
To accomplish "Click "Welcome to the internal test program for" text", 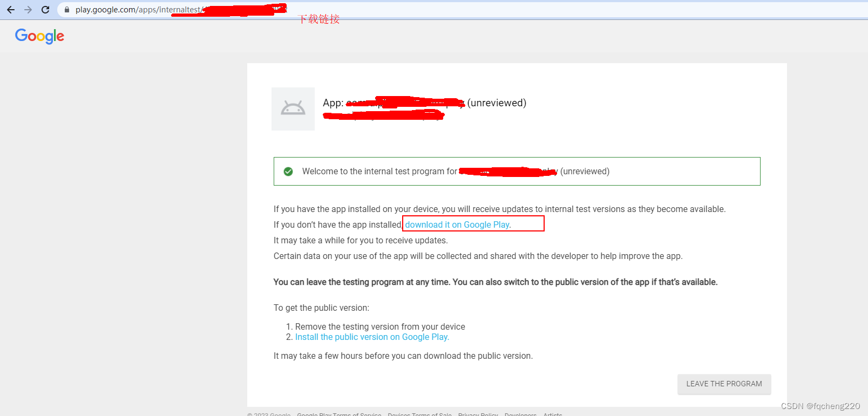I will (379, 172).
